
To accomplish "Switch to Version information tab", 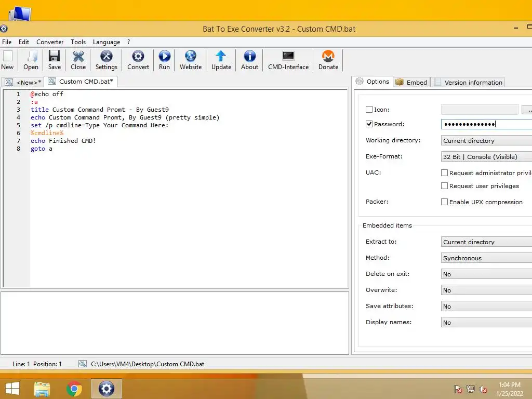I will [468, 82].
